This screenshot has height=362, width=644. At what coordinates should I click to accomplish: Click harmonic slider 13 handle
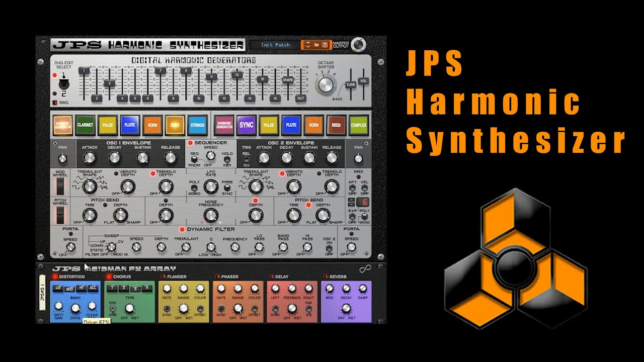(x=236, y=75)
